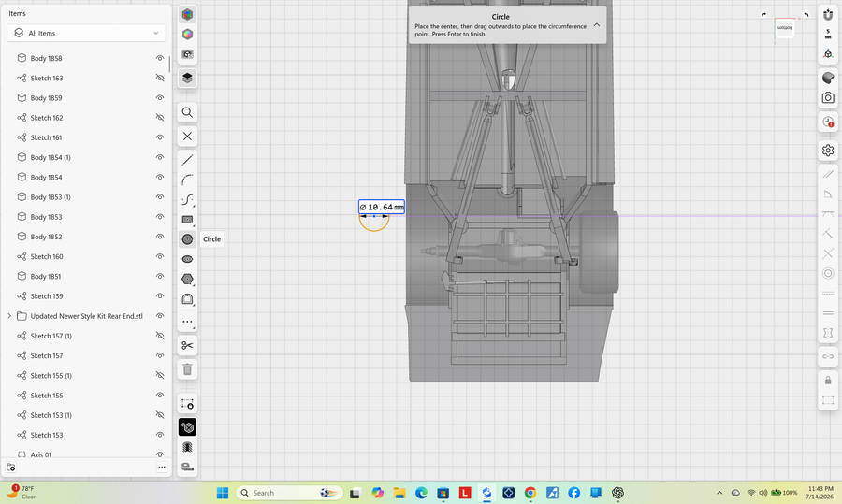Open the settings gear icon

click(828, 151)
